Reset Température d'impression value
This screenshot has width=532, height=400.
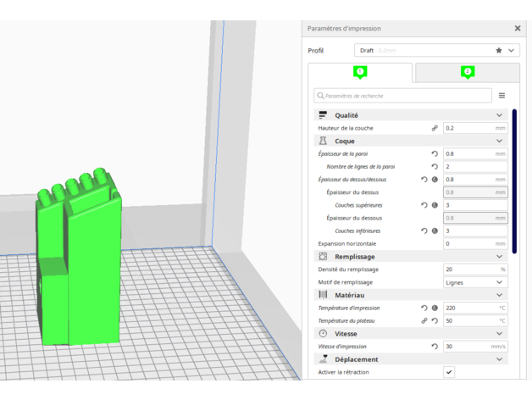tap(424, 308)
